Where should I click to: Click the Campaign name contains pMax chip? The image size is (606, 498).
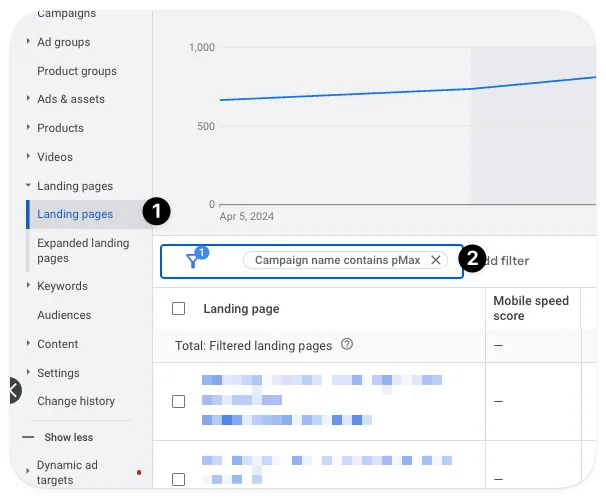click(x=337, y=260)
